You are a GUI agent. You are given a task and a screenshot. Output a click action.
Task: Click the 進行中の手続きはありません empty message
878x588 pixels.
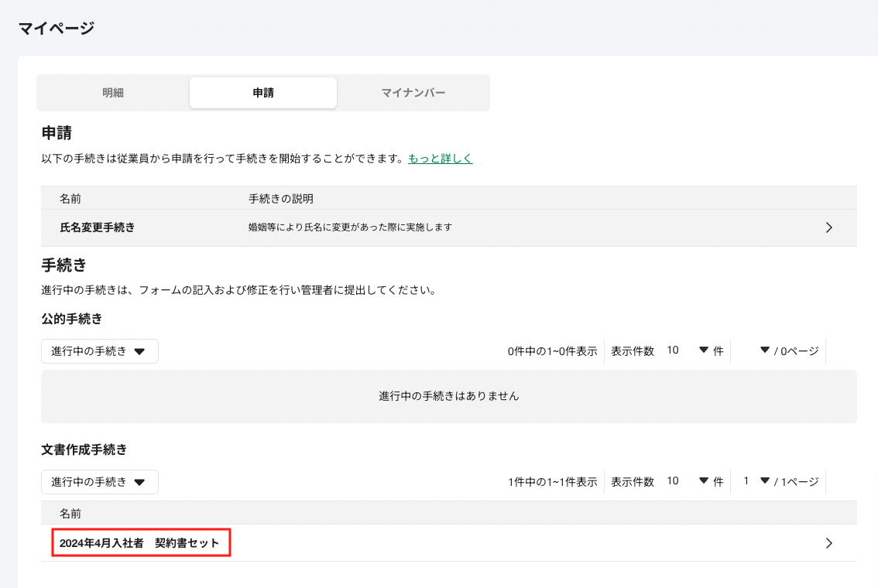pyautogui.click(x=448, y=396)
